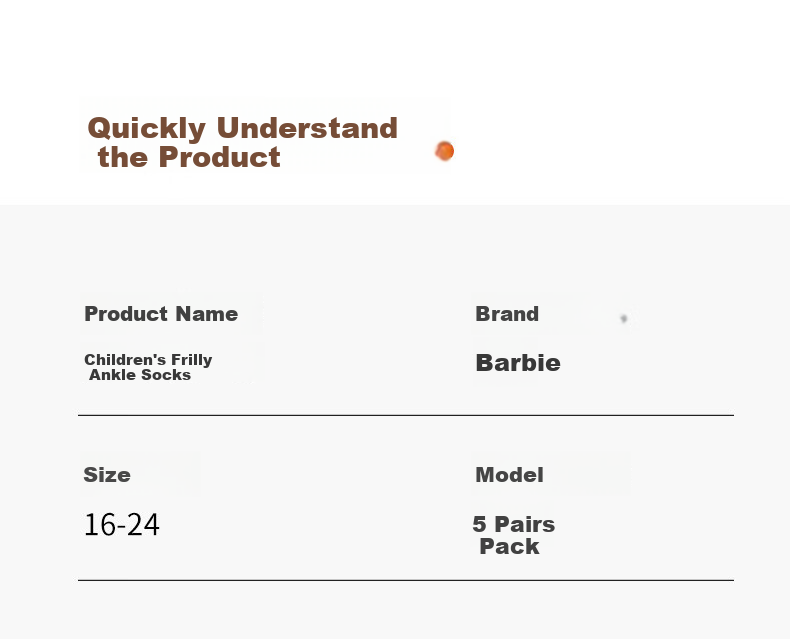Click the word Quickly in the heading

click(x=147, y=129)
